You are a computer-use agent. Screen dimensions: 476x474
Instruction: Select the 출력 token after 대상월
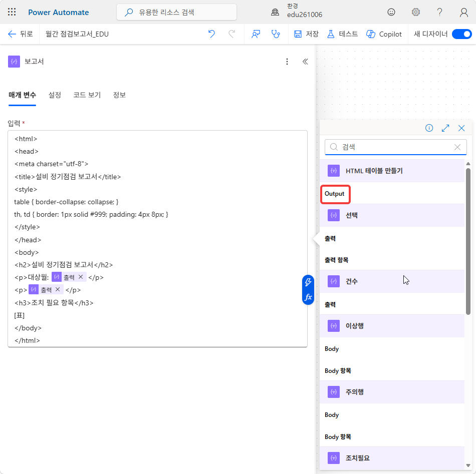(x=69, y=277)
